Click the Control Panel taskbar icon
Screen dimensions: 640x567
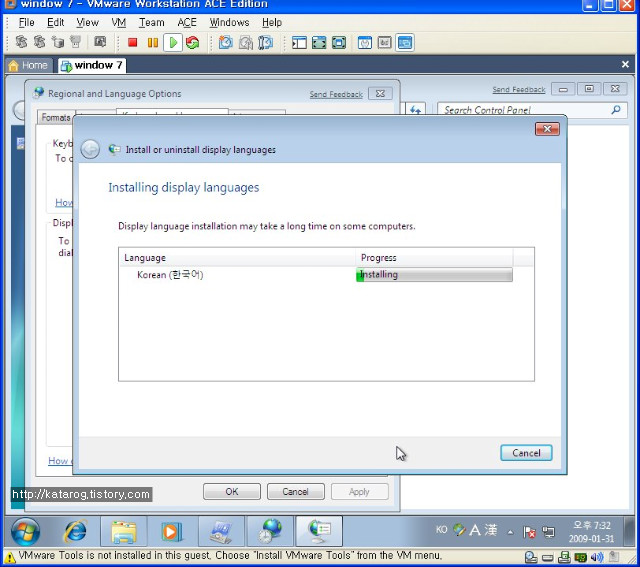221,531
